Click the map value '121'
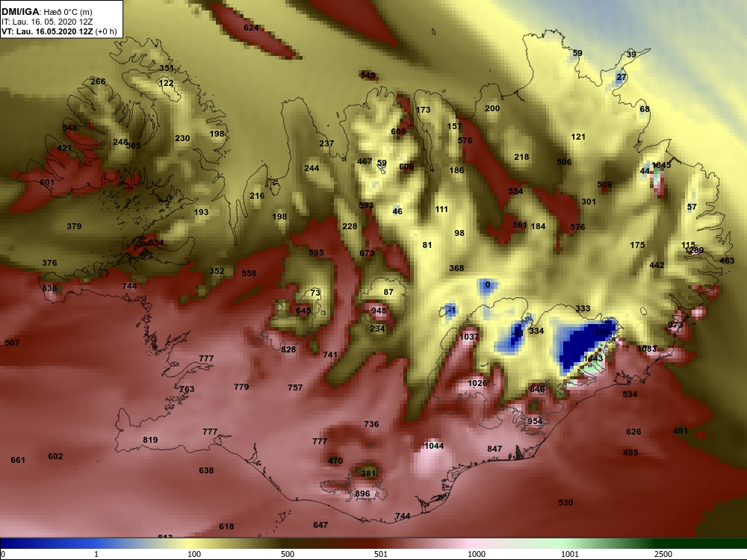The width and height of the screenshot is (747, 560). coord(578,137)
